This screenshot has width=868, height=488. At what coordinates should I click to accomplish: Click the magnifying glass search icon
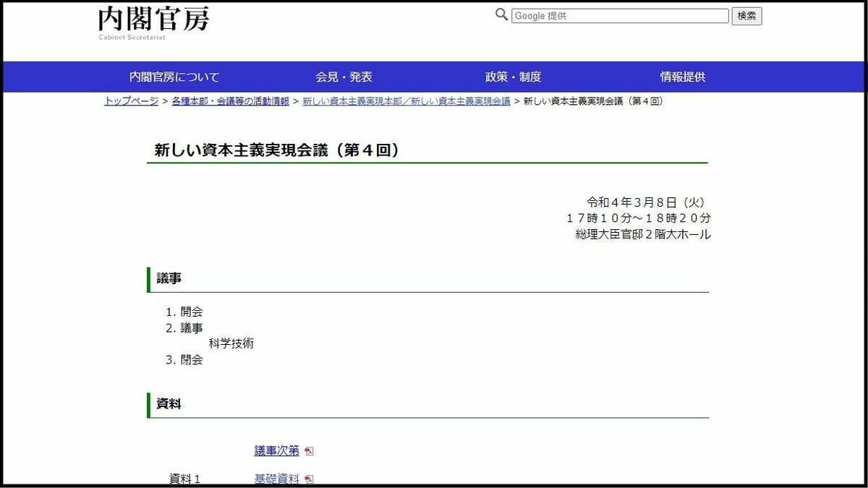tap(501, 14)
